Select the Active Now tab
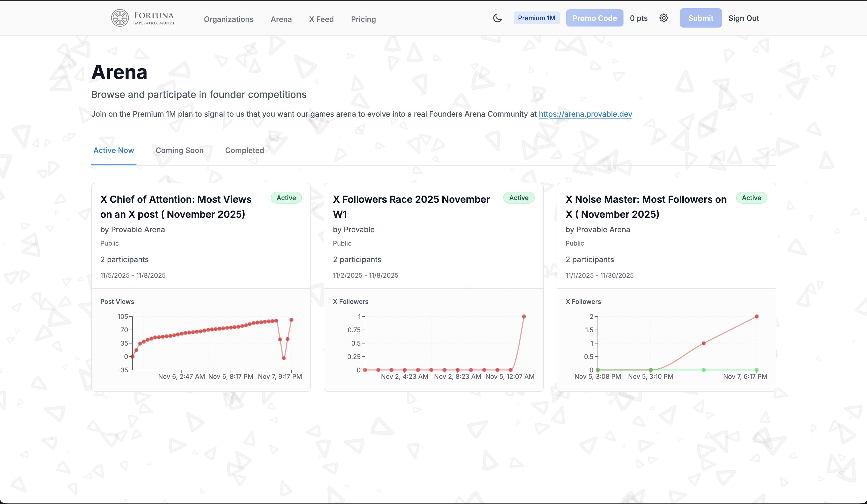Screen dimensions: 867x504 pyautogui.click(x=113, y=150)
